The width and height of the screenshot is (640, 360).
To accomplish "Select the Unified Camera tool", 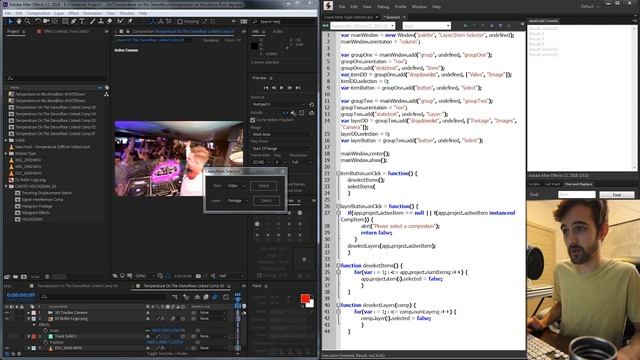I will tap(46, 21).
